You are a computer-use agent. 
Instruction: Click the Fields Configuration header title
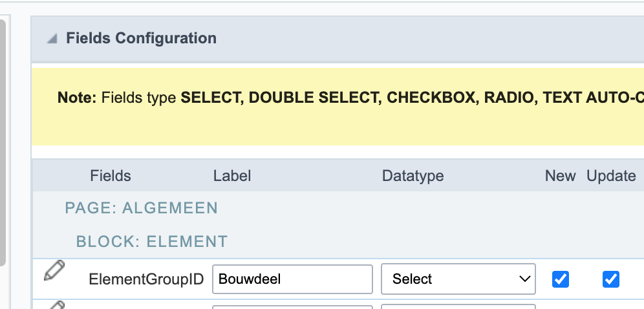(x=142, y=38)
